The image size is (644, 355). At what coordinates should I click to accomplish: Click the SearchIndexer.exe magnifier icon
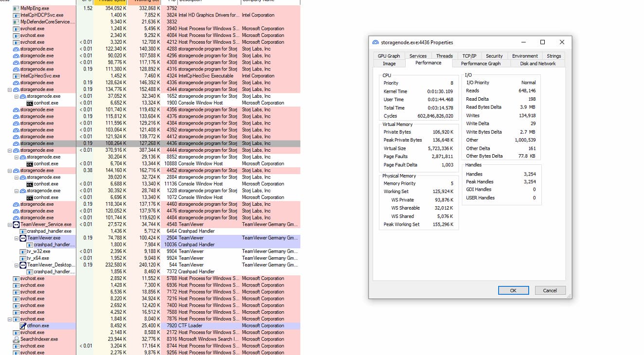16,339
